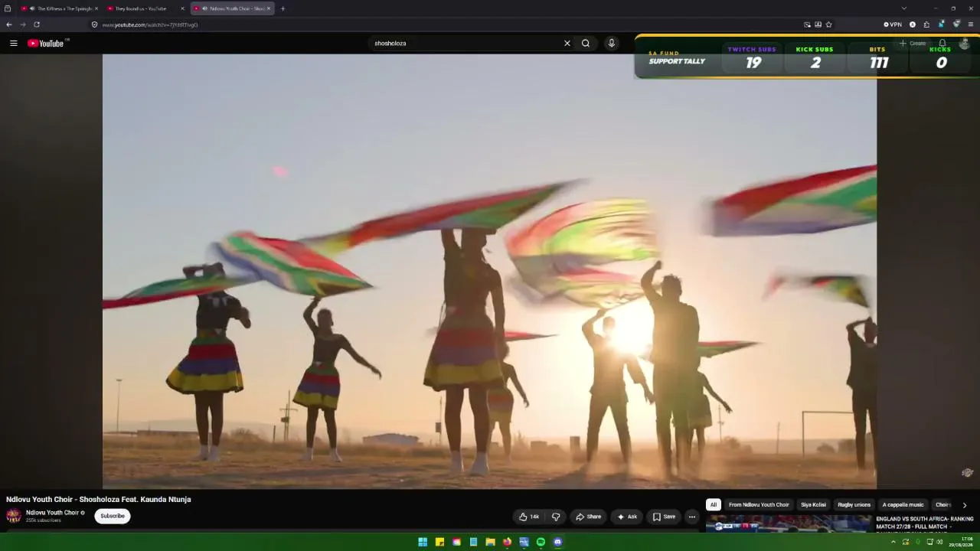
Task: Dislike the video with thumbs down
Action: pos(556,517)
